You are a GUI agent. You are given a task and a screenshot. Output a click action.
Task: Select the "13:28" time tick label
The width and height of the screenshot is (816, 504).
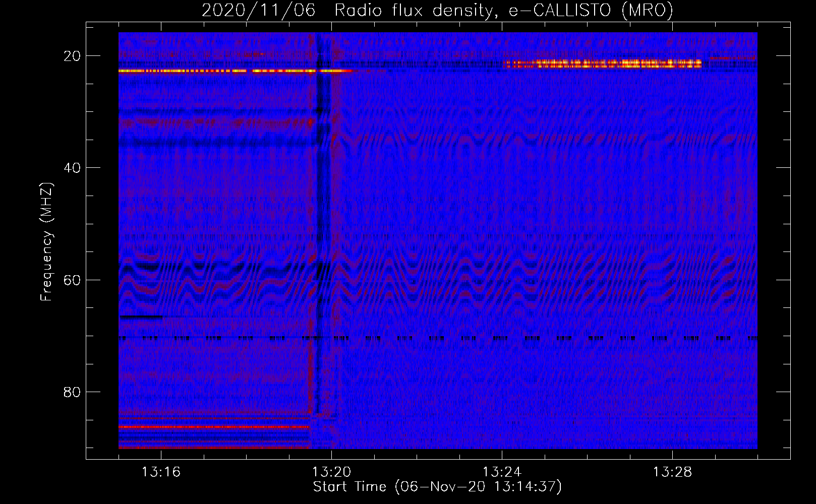[x=672, y=472]
